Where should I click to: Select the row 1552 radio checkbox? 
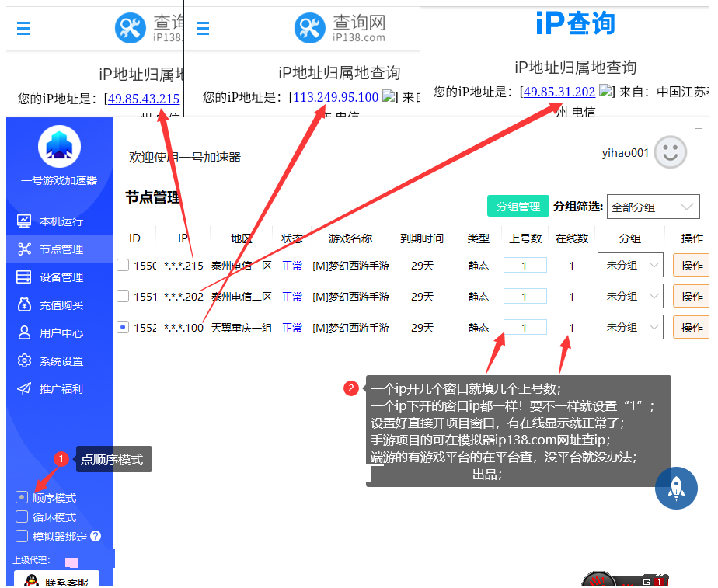click(x=123, y=327)
